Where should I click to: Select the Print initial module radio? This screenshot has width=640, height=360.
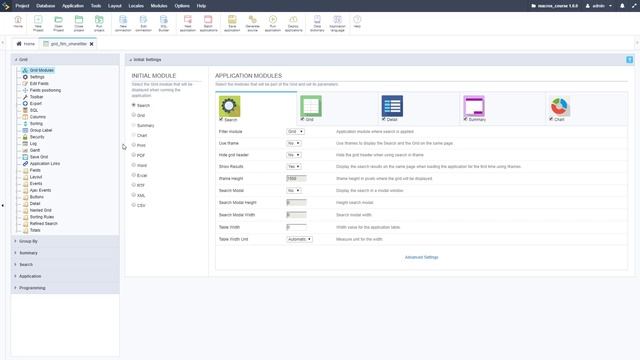click(133, 145)
